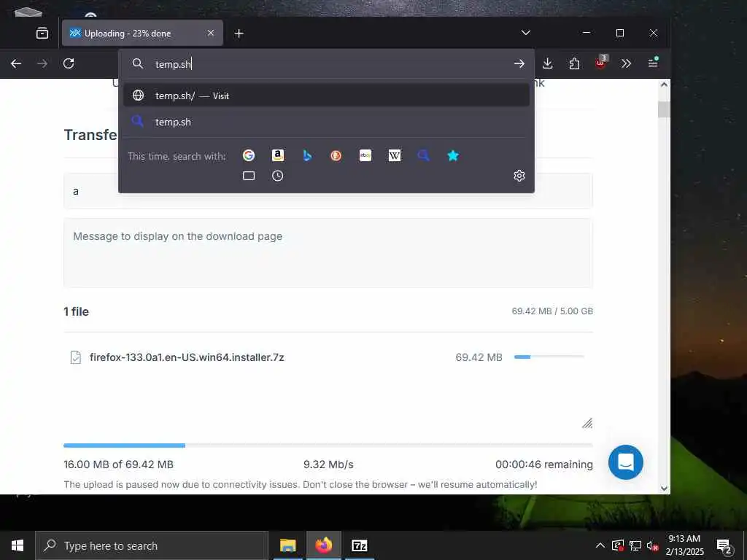Image resolution: width=747 pixels, height=560 pixels.
Task: Select 'temp.sh/ — Visit' suggestion
Action: (x=326, y=96)
